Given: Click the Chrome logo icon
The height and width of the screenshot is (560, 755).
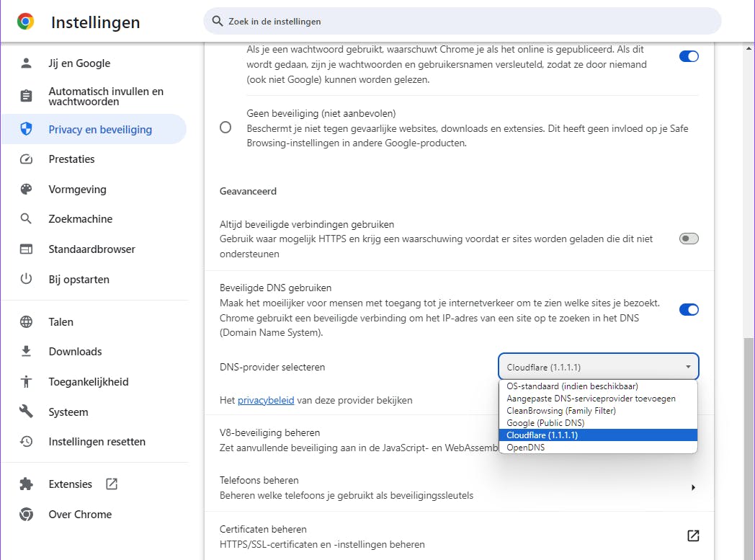Looking at the screenshot, I should tap(26, 22).
